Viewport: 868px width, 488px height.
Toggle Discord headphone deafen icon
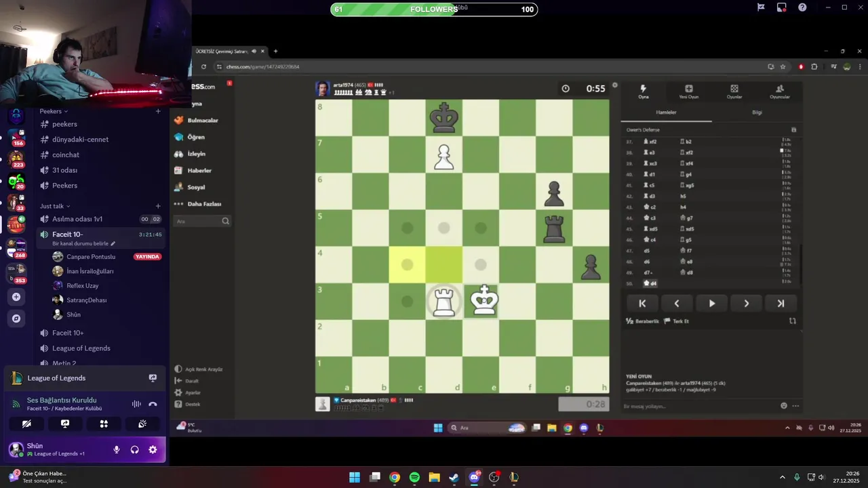point(134,449)
